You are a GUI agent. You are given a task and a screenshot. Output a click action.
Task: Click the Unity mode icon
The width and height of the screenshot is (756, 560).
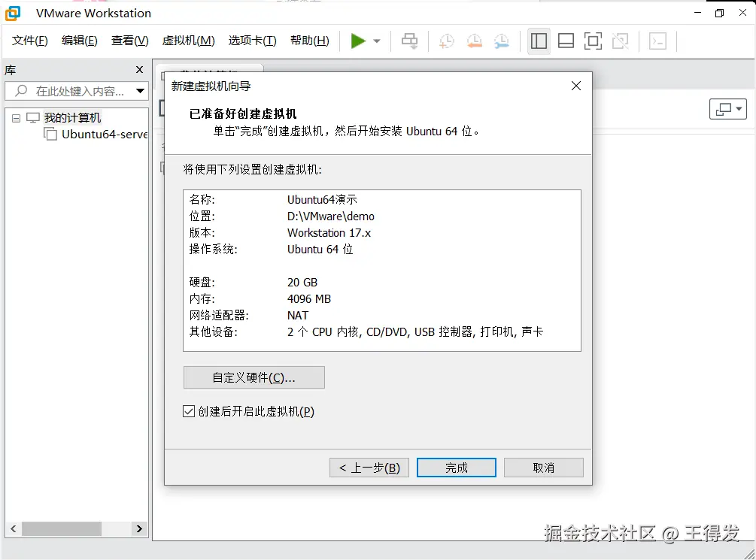(x=620, y=41)
